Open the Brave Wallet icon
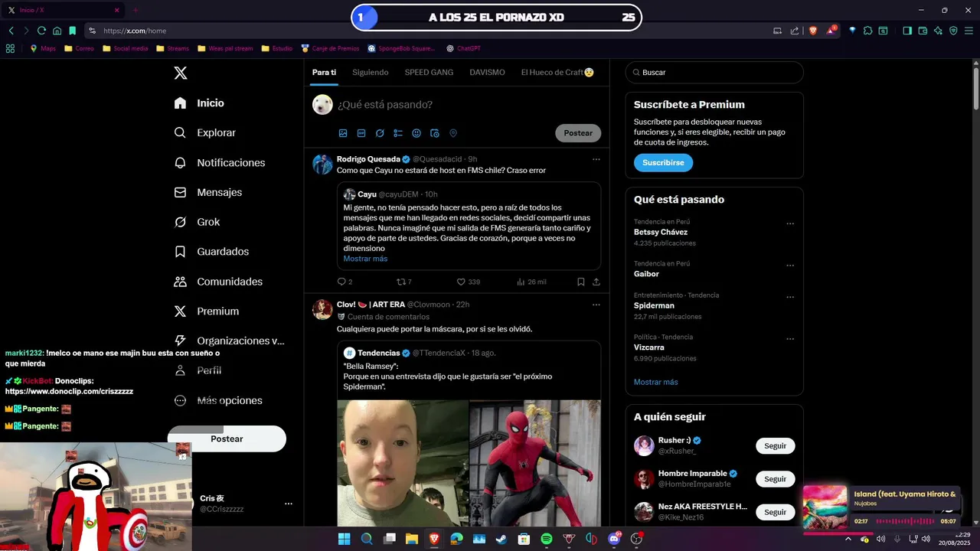This screenshot has width=980, height=551. 923,31
